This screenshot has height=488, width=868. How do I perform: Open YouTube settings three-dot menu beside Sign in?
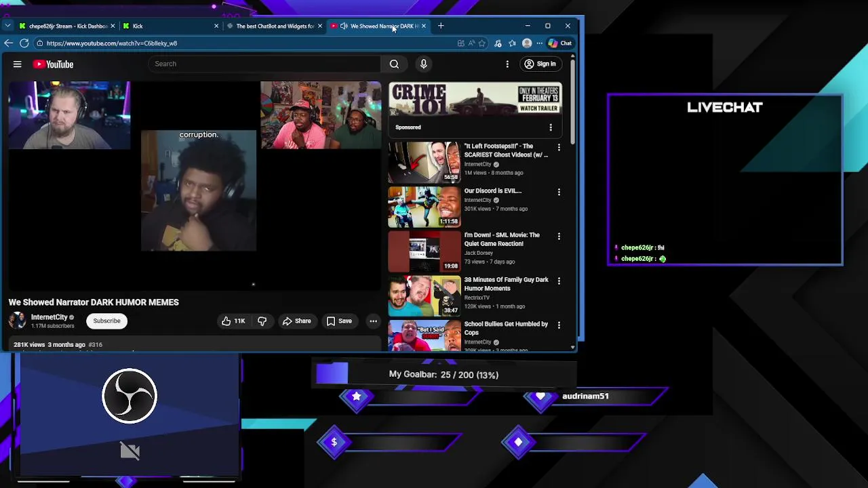point(507,64)
